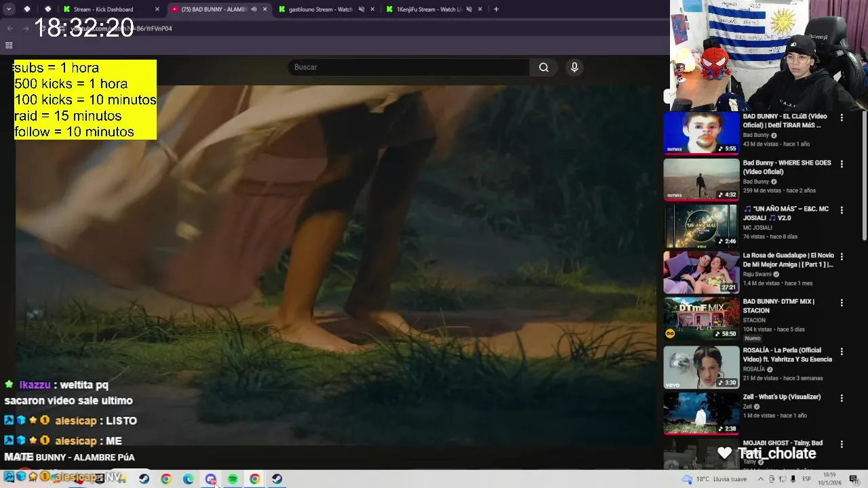Open Raju Swami channel name
Viewport: 868px width, 488px height.
758,274
